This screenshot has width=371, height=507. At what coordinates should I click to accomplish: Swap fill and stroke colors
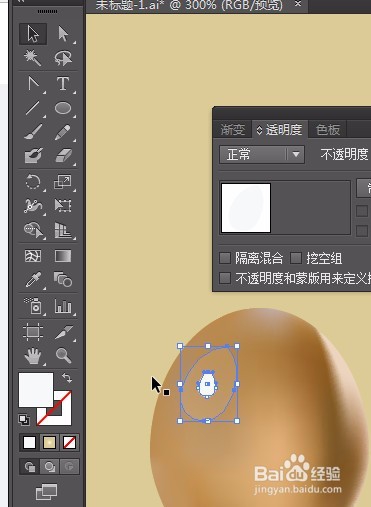[x=67, y=378]
